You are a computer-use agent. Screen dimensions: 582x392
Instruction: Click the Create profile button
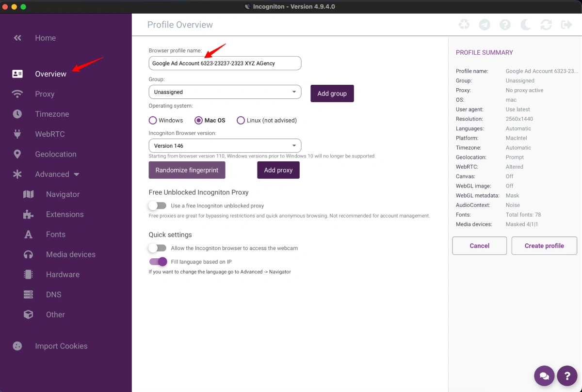[x=544, y=246]
